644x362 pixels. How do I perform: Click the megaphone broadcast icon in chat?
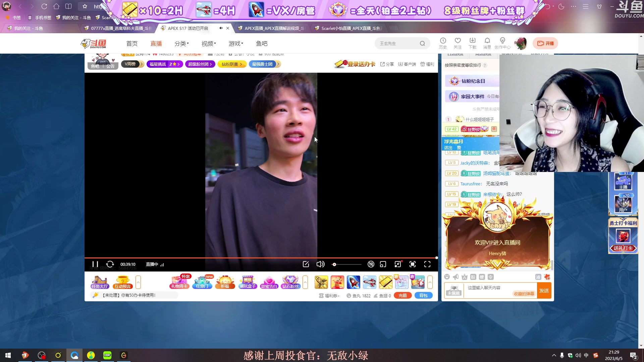[x=455, y=277]
